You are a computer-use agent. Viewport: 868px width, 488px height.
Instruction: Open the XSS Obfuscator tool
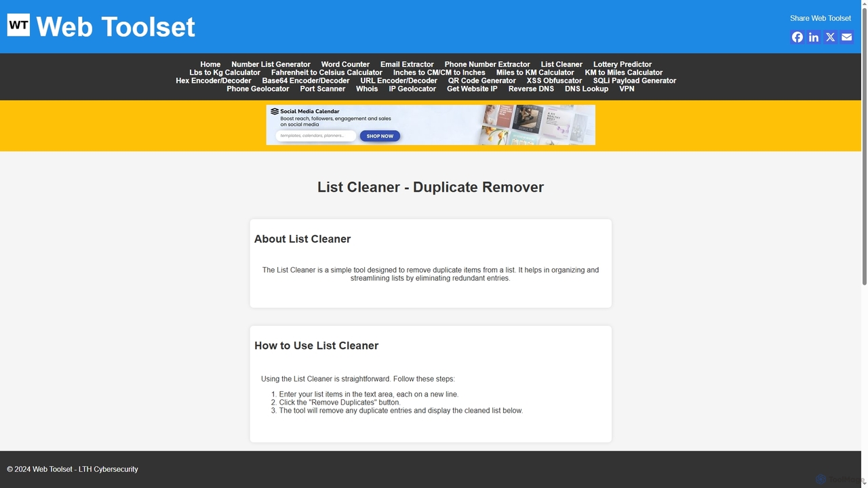(x=554, y=81)
